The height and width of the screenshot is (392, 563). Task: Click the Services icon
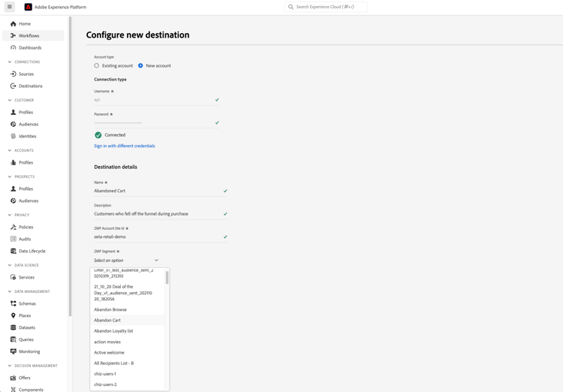14,277
